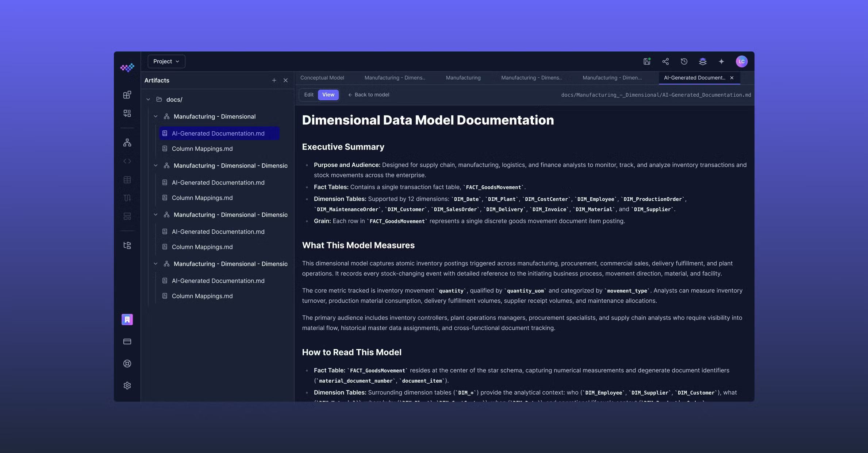The width and height of the screenshot is (868, 453).
Task: Open Column Mappings.md under Manufacturing - Dimensional
Action: pyautogui.click(x=202, y=149)
